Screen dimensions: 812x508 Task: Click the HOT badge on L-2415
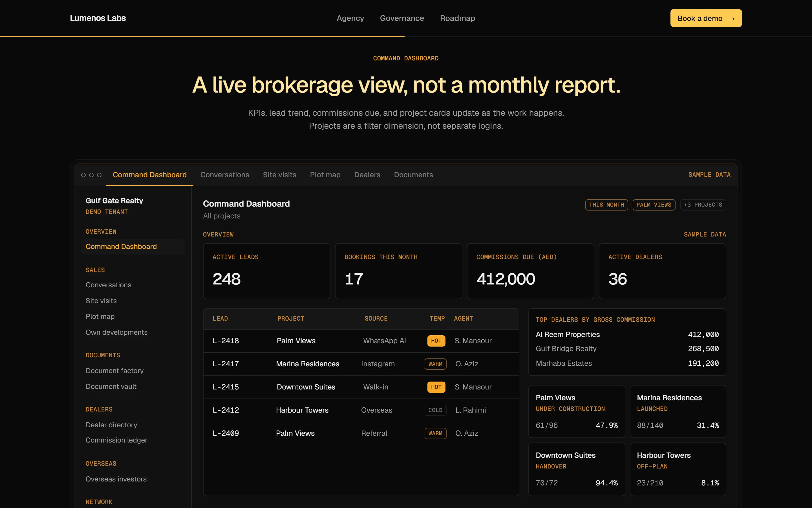[436, 387]
